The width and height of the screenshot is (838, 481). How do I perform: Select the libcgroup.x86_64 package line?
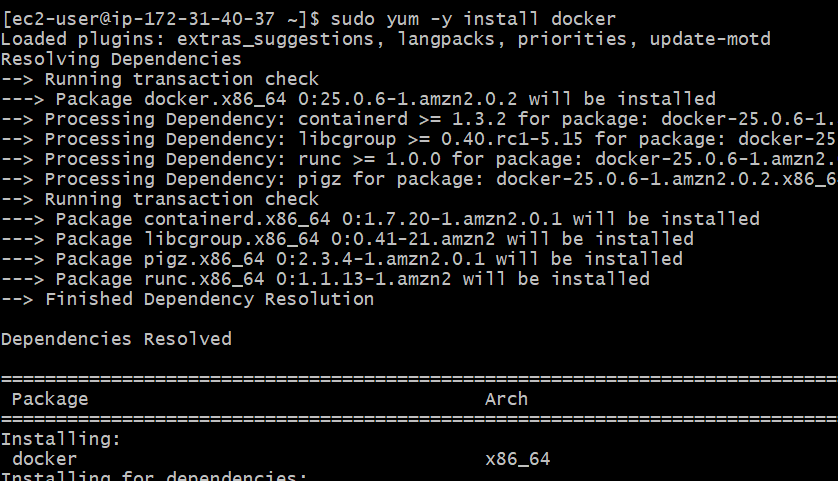[347, 239]
